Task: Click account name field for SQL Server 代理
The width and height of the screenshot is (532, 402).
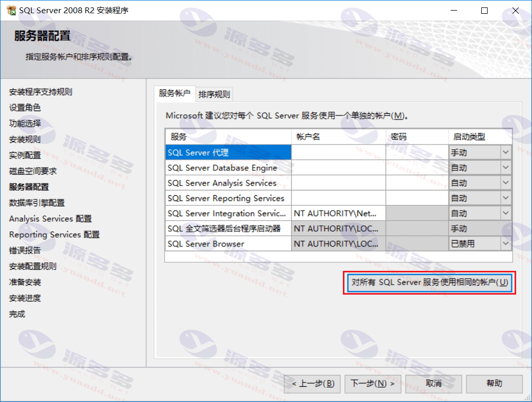Action: pyautogui.click(x=339, y=152)
